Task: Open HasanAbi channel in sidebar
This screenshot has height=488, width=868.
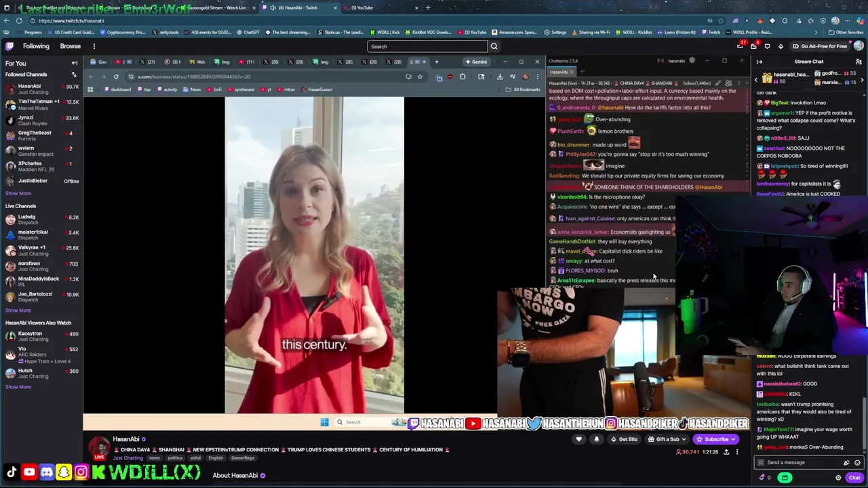Action: [42, 88]
